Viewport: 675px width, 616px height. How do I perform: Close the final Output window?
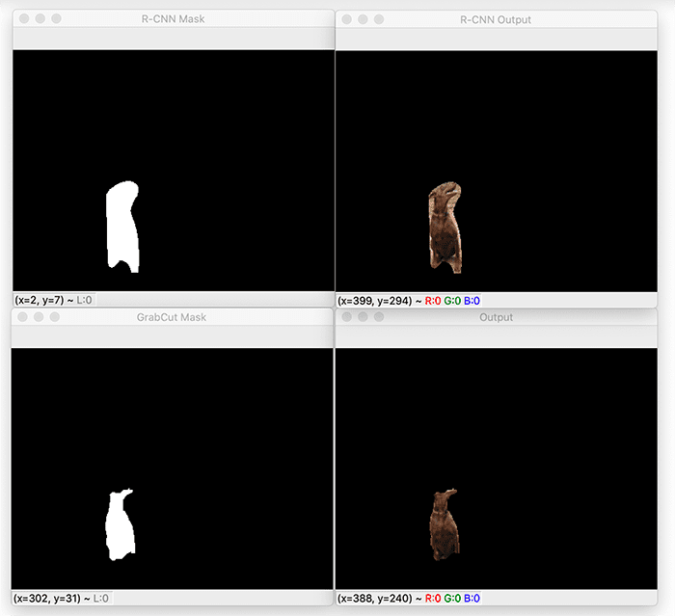pyautogui.click(x=346, y=316)
